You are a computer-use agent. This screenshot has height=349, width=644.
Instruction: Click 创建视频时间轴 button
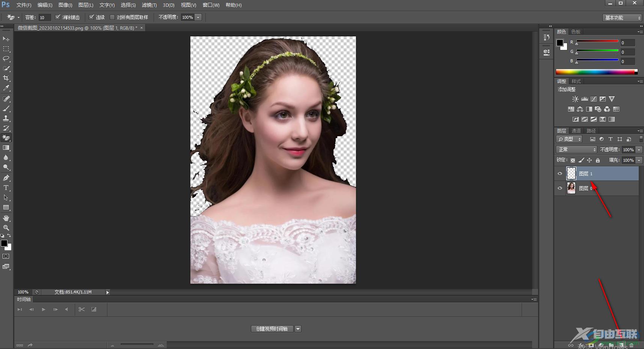pos(272,329)
